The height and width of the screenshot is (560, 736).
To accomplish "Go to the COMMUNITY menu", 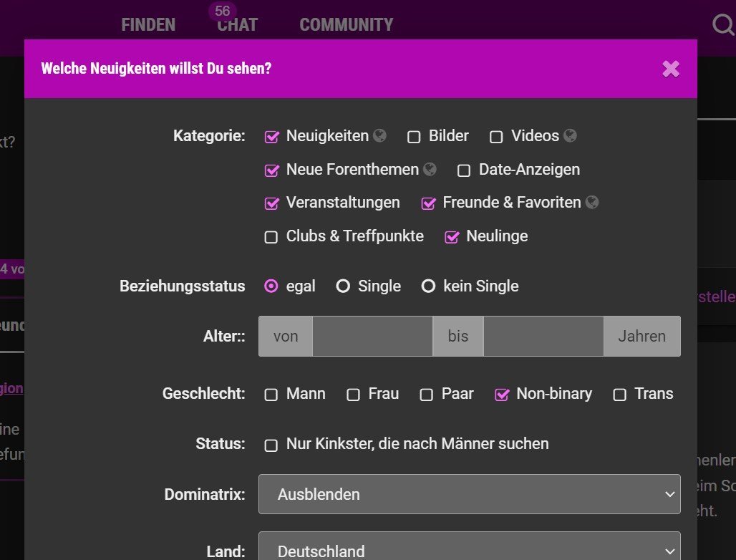I will pos(346,25).
